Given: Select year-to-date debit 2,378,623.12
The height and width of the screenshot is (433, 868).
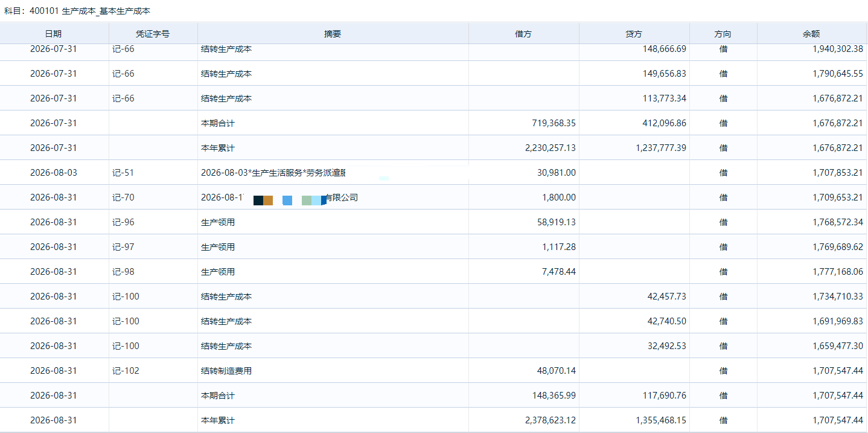Looking at the screenshot, I should (x=550, y=420).
